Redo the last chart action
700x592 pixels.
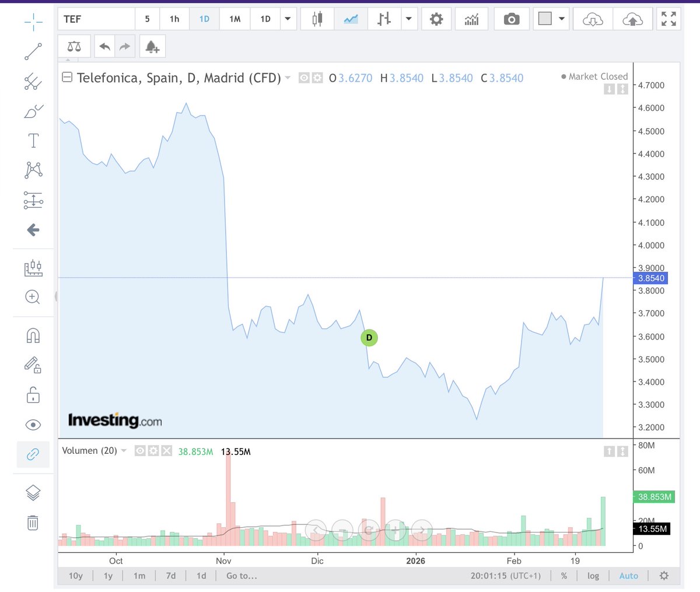[125, 47]
